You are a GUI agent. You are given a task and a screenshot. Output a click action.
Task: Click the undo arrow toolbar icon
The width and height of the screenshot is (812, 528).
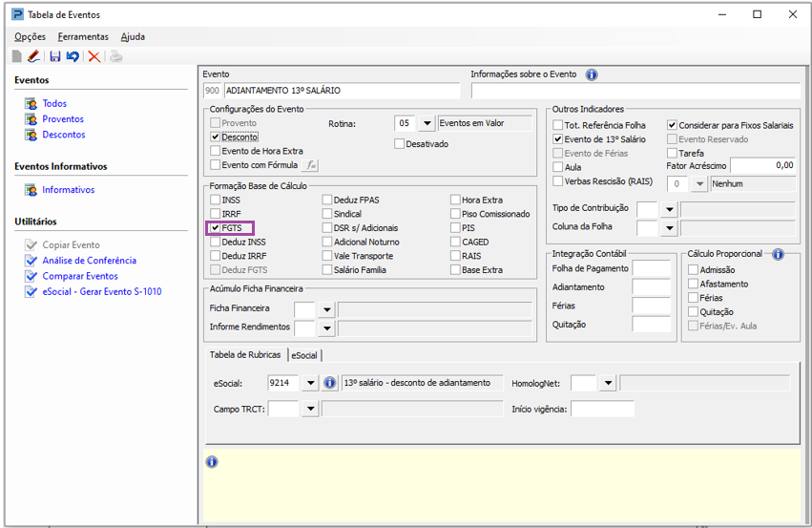point(73,57)
